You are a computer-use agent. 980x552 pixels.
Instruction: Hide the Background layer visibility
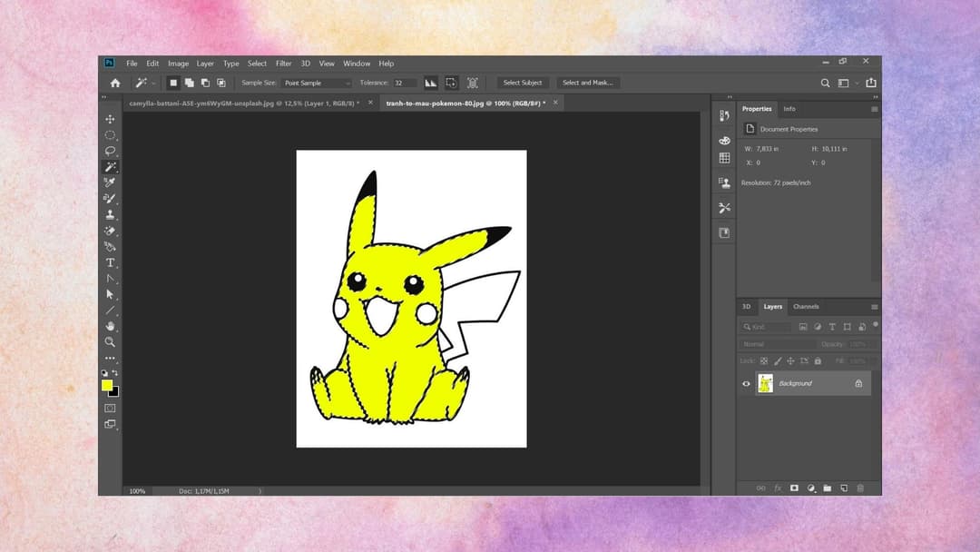(x=746, y=383)
